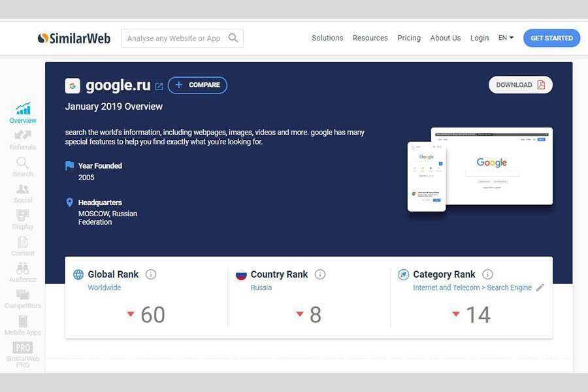This screenshot has height=392, width=588.
Task: Open the Resources menu
Action: coord(370,38)
